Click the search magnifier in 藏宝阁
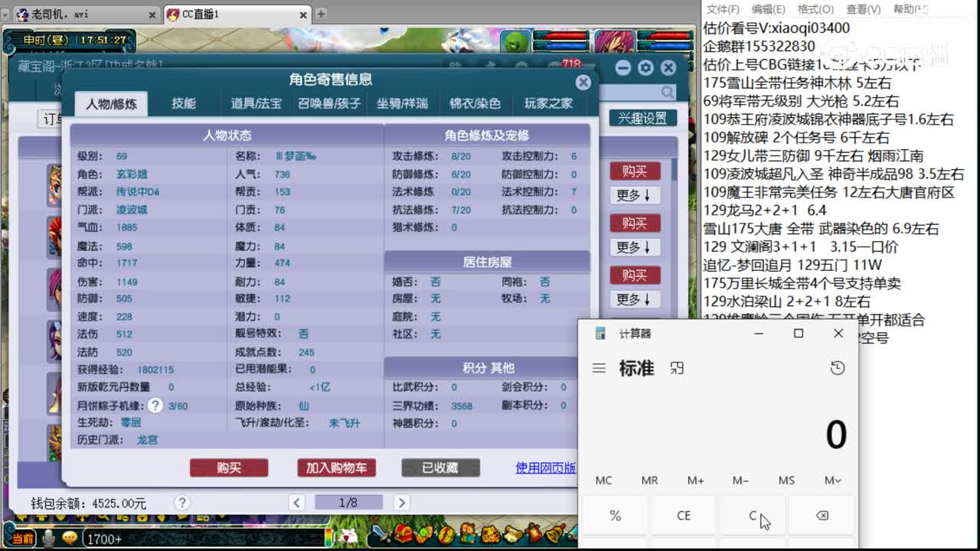980x551 pixels. (668, 93)
